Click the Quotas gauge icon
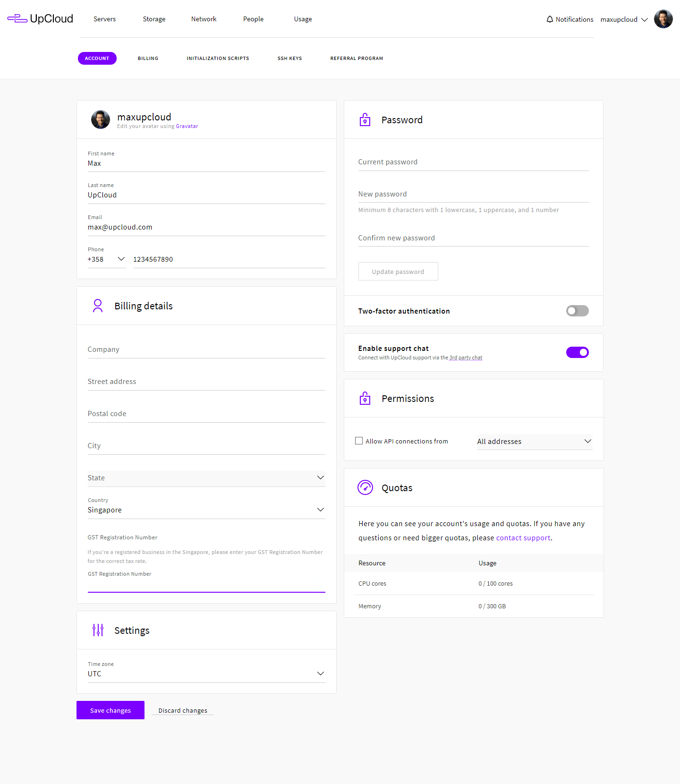The height and width of the screenshot is (784, 680). click(365, 487)
